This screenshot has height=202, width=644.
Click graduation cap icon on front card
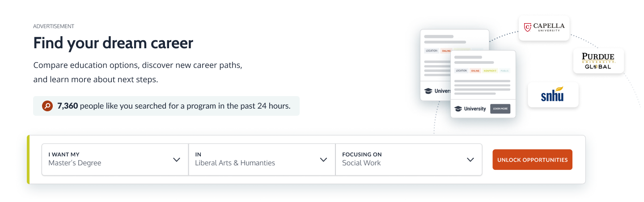tap(458, 109)
